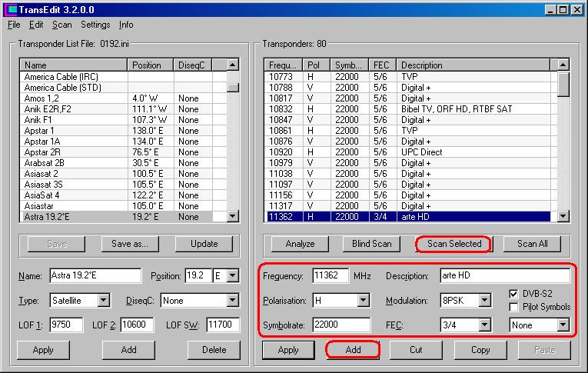Add a satellite with the left panel Add button
The image size is (588, 373).
pos(128,350)
